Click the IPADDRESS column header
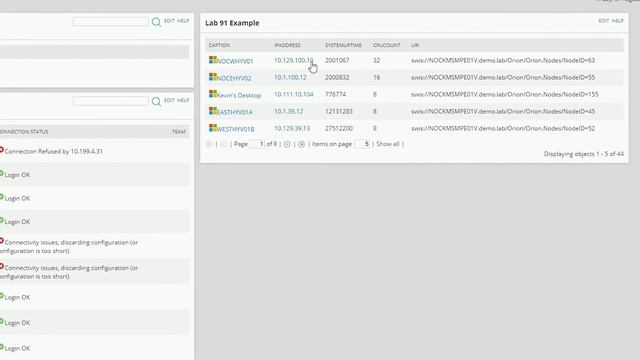The image size is (640, 360). [x=287, y=45]
